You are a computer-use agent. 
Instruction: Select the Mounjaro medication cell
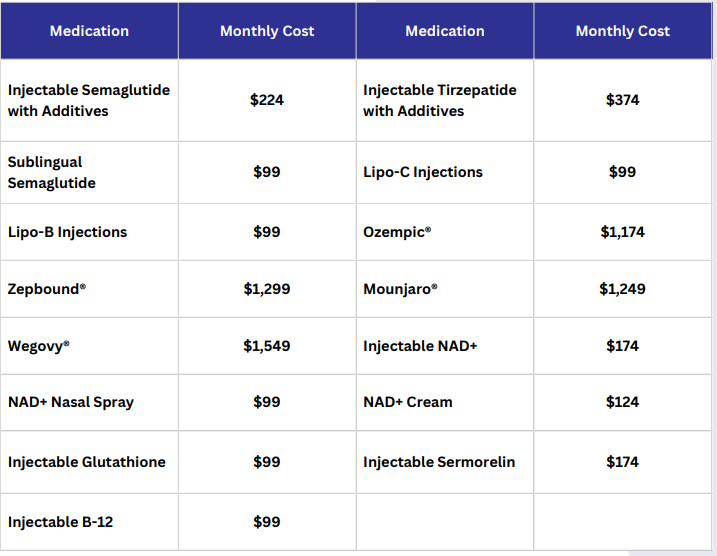point(400,289)
